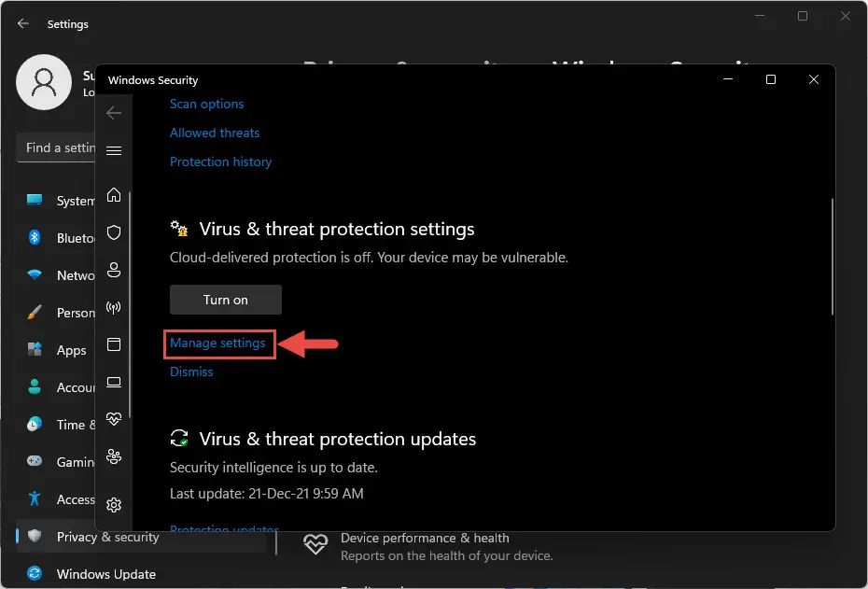Open Scan options link
Image resolution: width=868 pixels, height=589 pixels.
tap(206, 104)
